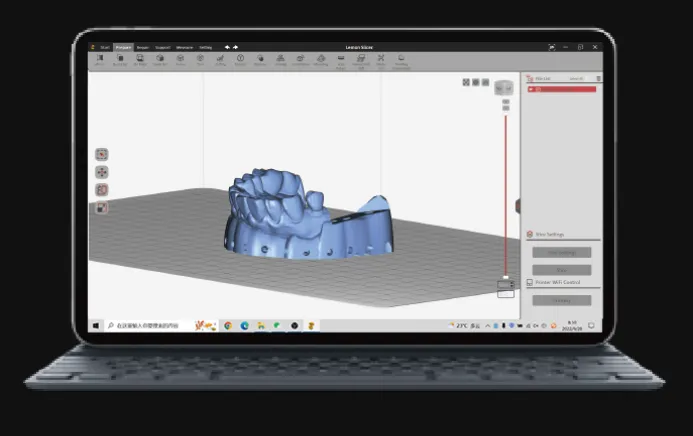Click the trash icon in File List panel
The image size is (693, 436).
click(x=599, y=78)
